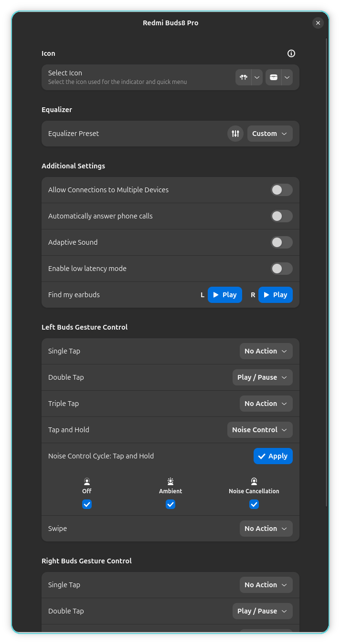
Task: Open Left Buds Swipe action dropdown
Action: point(266,529)
